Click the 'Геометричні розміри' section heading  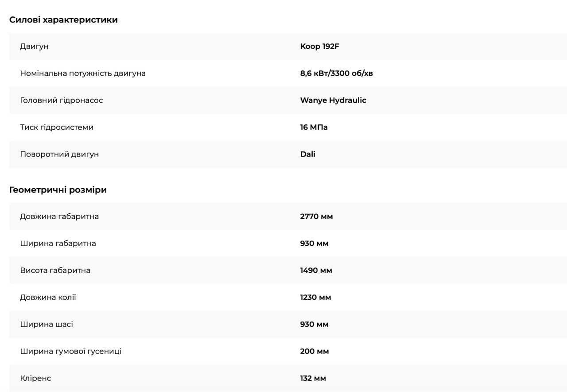[58, 190]
